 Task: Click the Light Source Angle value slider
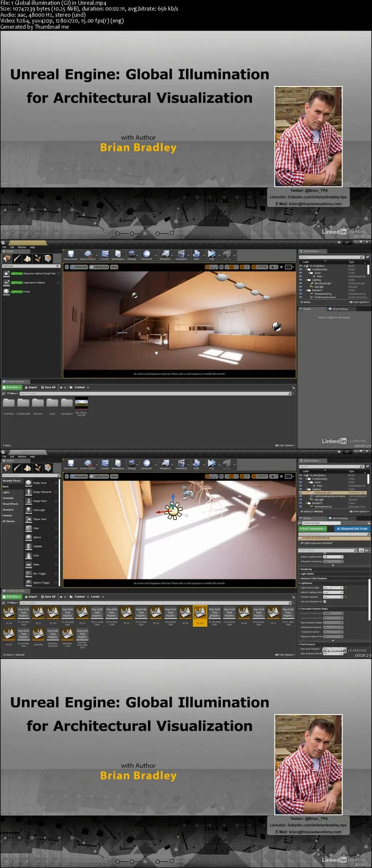333,588
